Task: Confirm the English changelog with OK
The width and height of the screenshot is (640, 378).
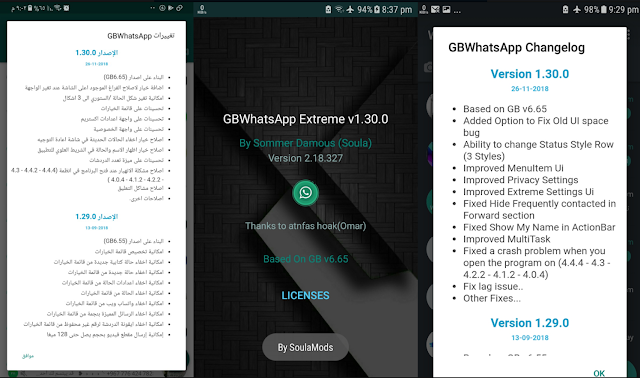Action: [x=599, y=373]
